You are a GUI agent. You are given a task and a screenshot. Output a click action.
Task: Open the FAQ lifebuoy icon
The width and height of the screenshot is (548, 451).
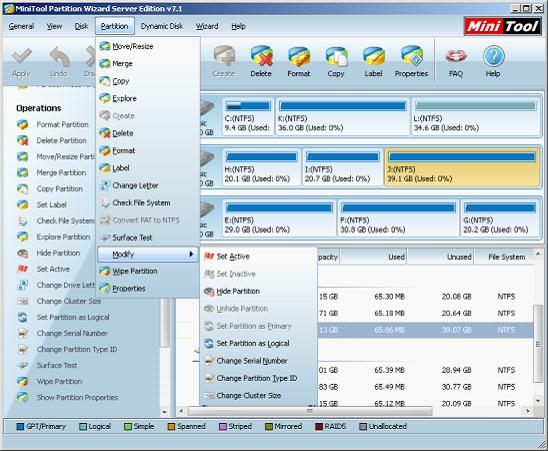[x=456, y=56]
